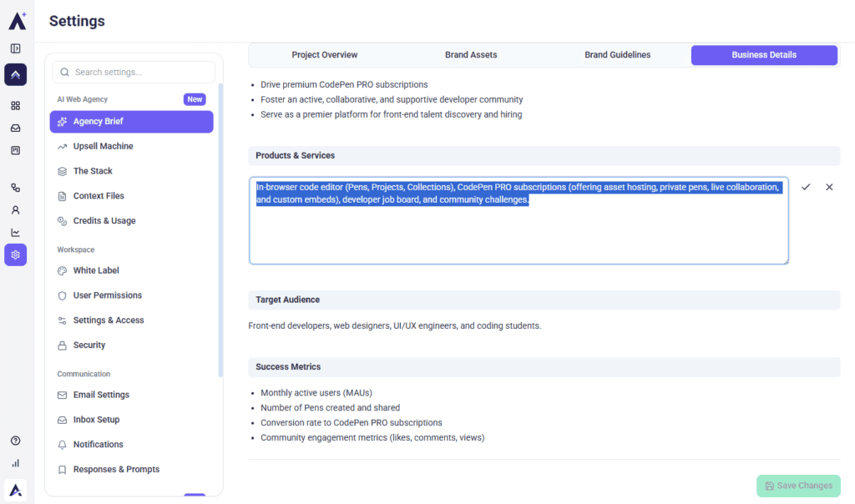
Task: Click the Workspace section label
Action: pos(76,249)
